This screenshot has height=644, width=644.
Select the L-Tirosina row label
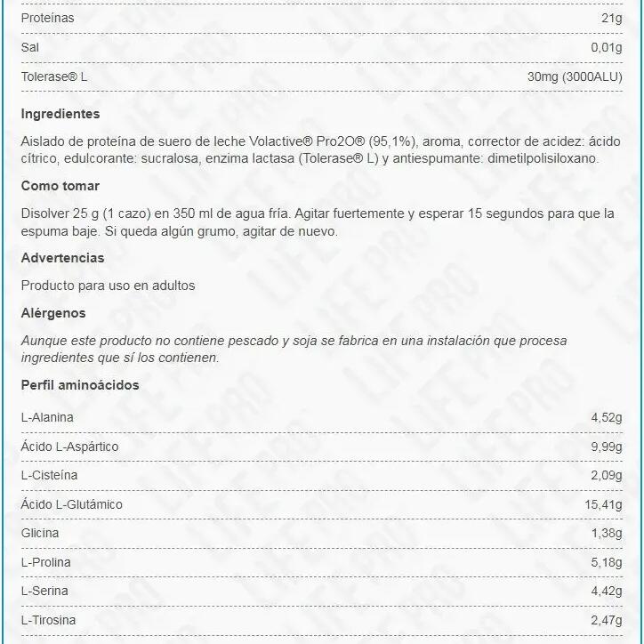[48, 620]
